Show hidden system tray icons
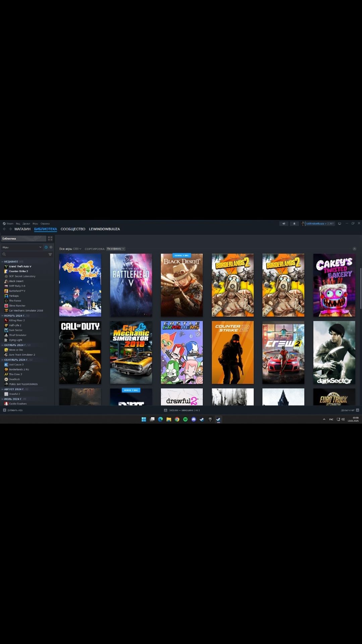 point(324,419)
